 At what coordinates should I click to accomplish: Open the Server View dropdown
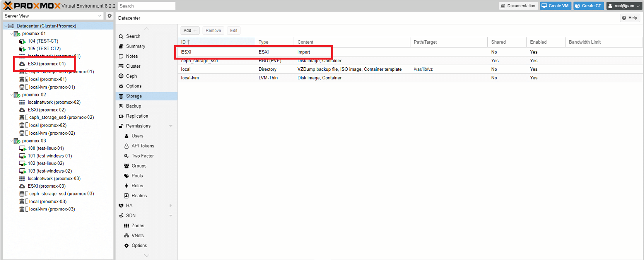(99, 16)
